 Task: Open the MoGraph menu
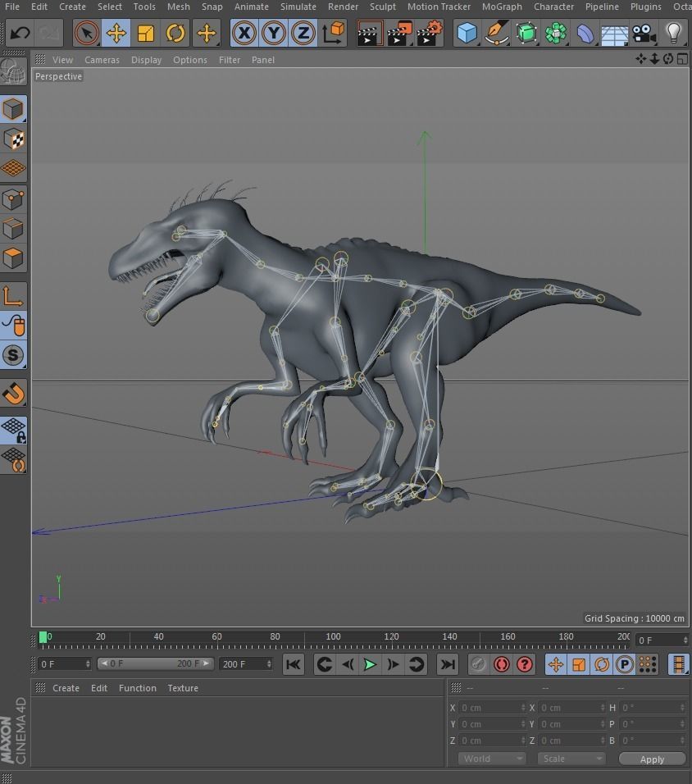tap(502, 7)
